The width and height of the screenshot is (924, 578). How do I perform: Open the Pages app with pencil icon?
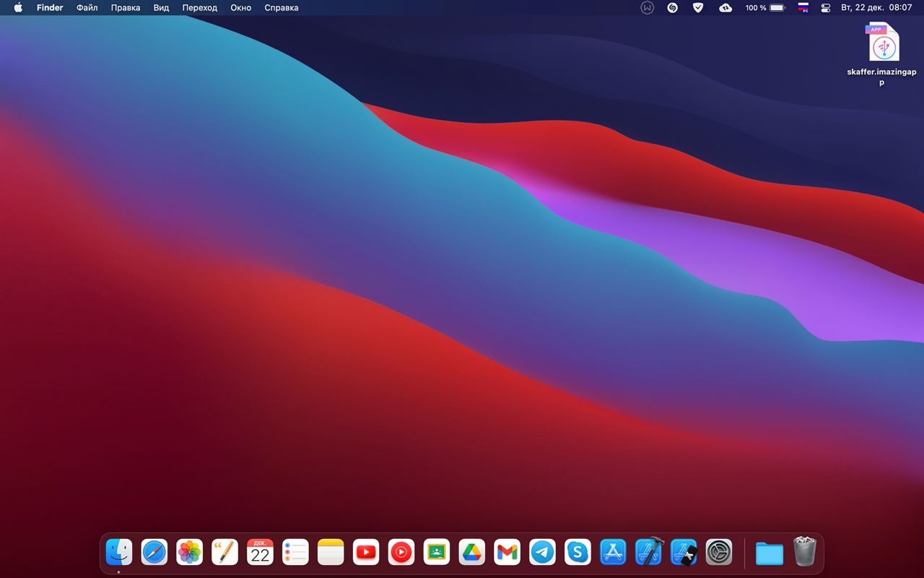[225, 553]
